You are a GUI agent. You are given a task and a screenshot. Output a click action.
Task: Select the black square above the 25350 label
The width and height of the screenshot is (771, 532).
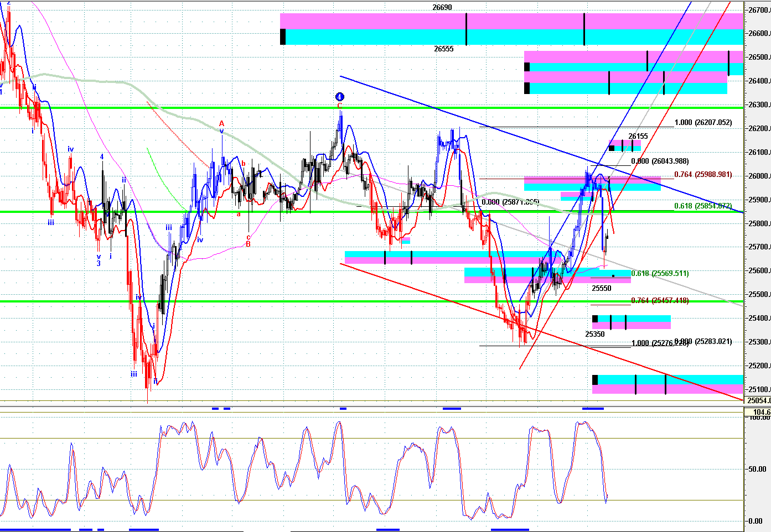click(x=595, y=319)
